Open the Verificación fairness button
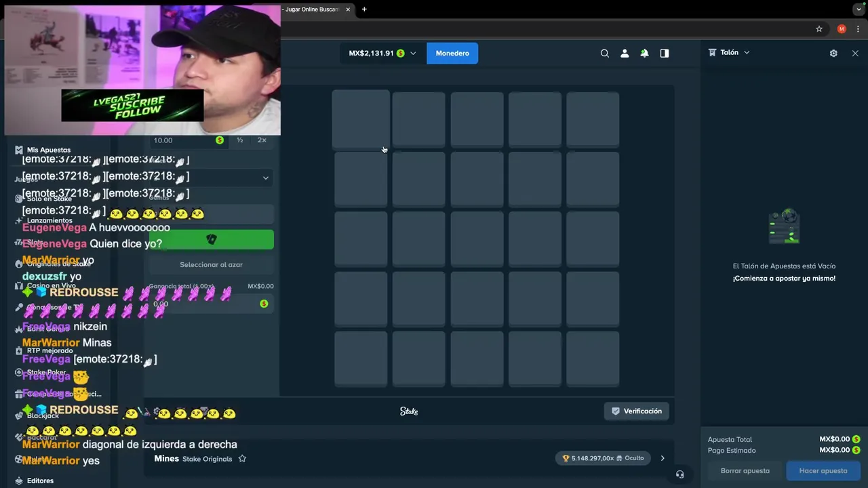 coord(636,411)
